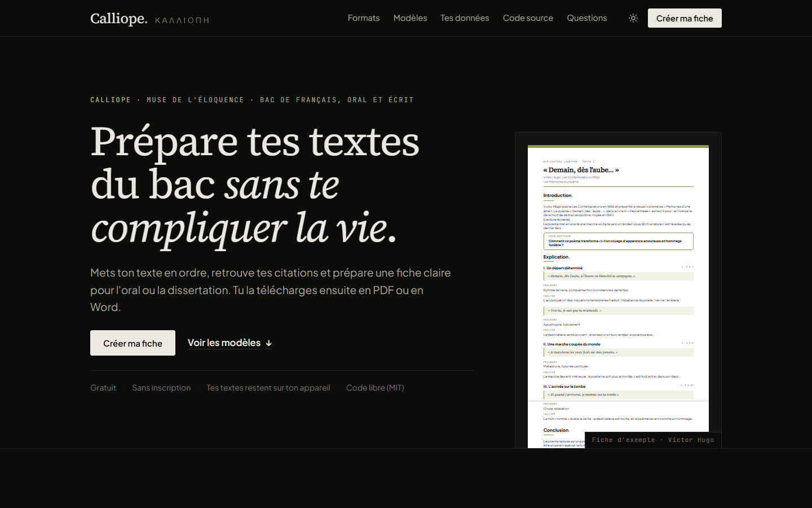The width and height of the screenshot is (812, 508).
Task: Click the 'Gratuit' text
Action: click(x=103, y=388)
